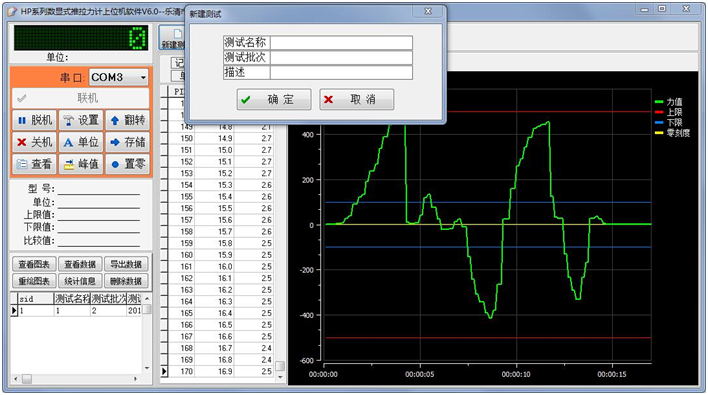
Task: Click the 描述 description input field
Action: click(x=341, y=73)
